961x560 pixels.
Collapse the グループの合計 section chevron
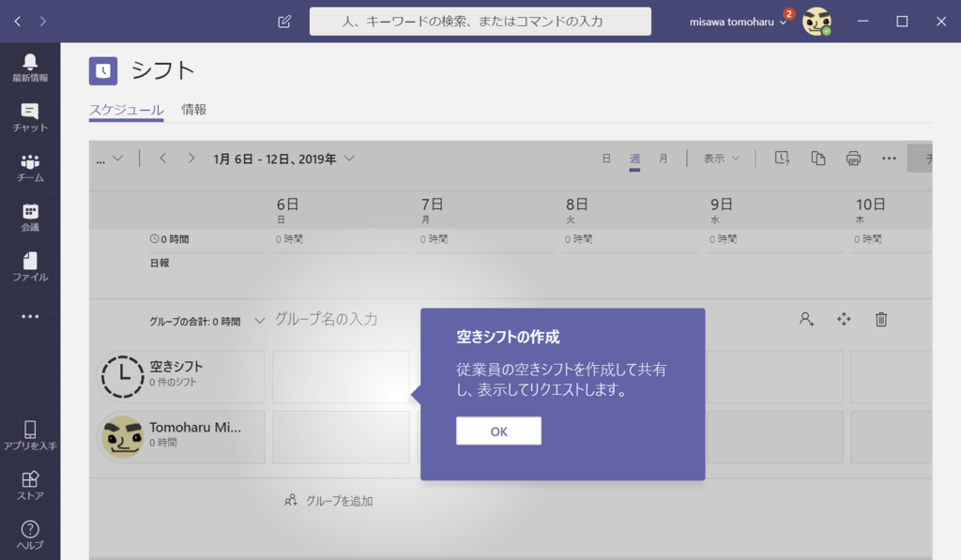259,319
